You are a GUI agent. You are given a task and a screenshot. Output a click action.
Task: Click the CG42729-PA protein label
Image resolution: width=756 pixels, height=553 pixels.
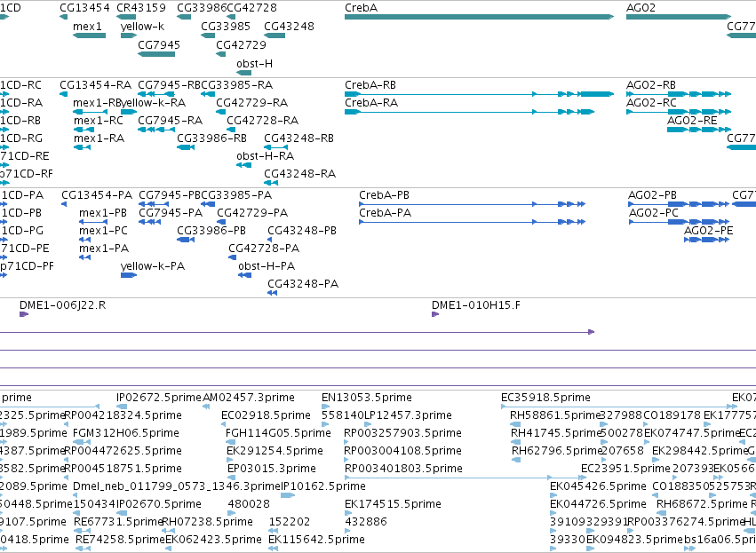coord(252,213)
